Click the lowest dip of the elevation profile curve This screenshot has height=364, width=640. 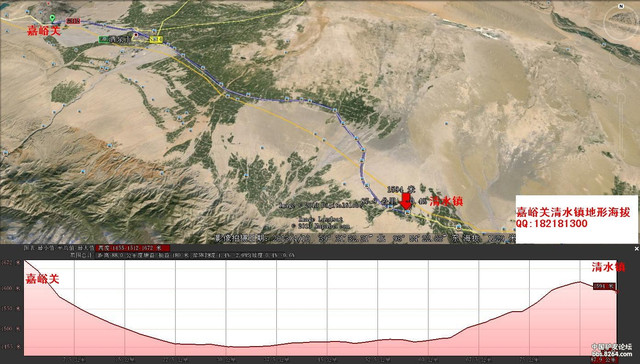241,347
